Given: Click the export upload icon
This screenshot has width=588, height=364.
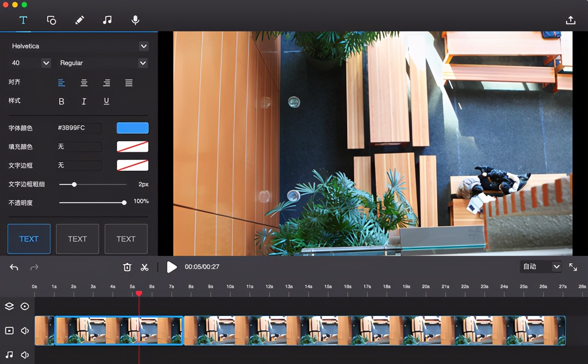Looking at the screenshot, I should click(570, 20).
